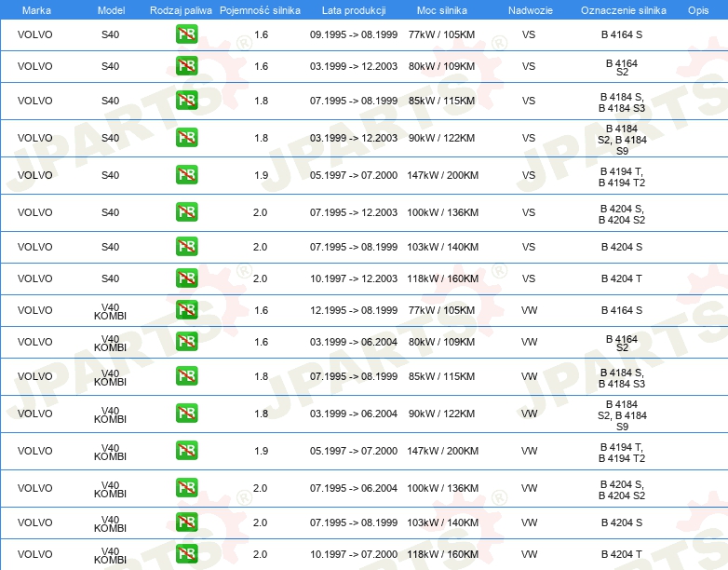The height and width of the screenshot is (570, 728).
Task: Select date 05.1997 -> 07.2000 in S40 row
Action: (354, 175)
